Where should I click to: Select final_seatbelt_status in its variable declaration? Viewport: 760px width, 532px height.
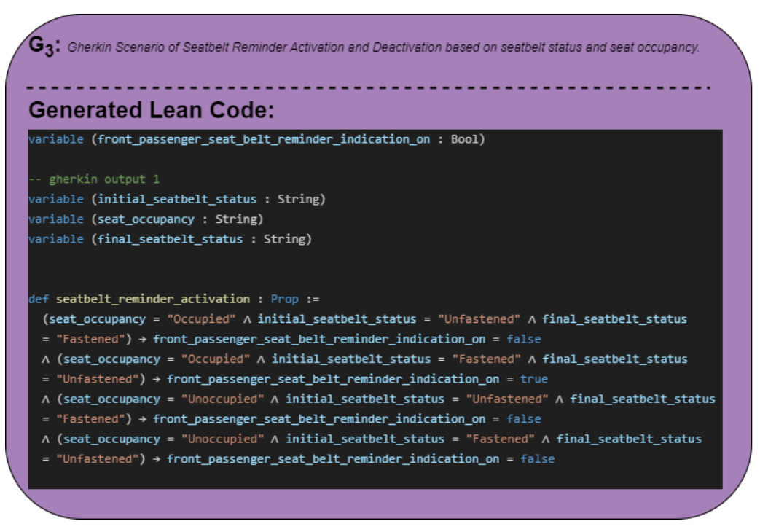170,239
